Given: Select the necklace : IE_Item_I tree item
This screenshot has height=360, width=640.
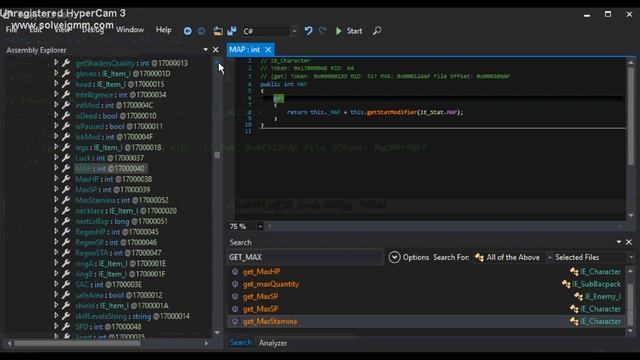Looking at the screenshot, I should pyautogui.click(x=126, y=211).
